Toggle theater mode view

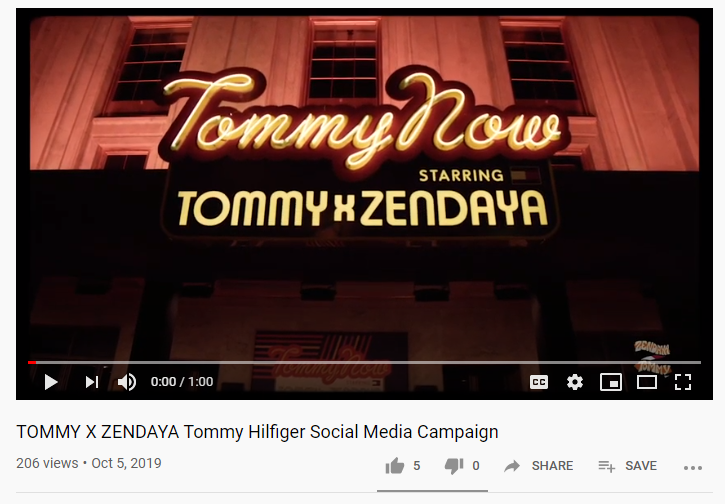click(646, 382)
